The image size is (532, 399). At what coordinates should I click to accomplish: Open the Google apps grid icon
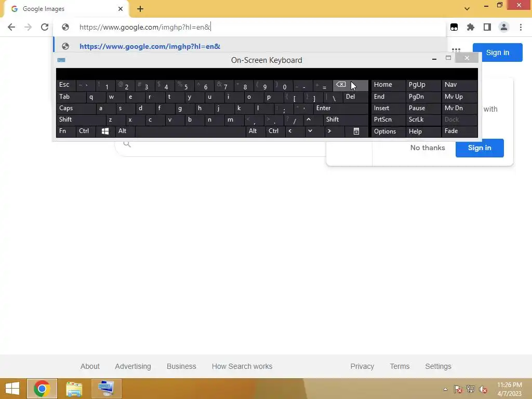[456, 50]
